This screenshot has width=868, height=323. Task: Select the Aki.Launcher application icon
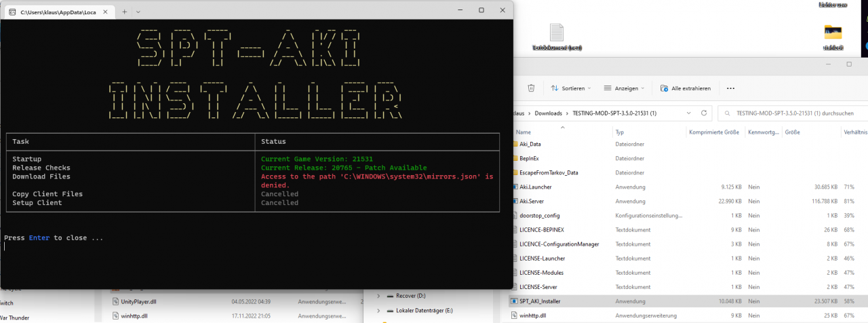[x=514, y=187]
